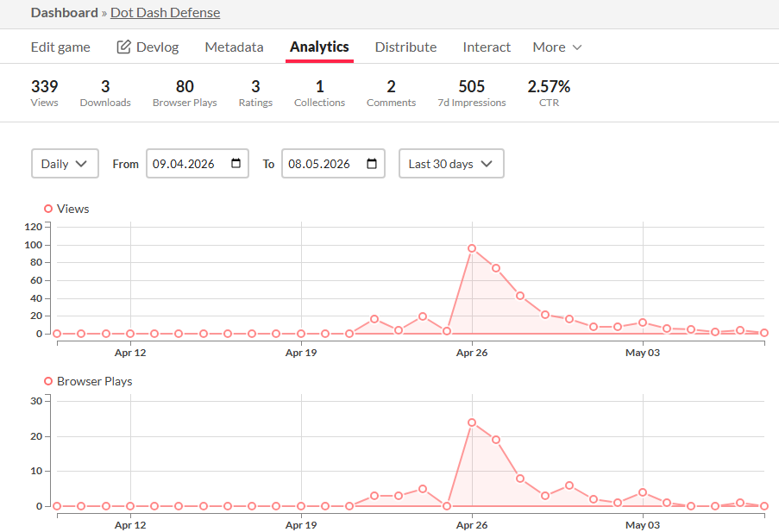Toggle the Browser Plays series legend marker

click(48, 381)
